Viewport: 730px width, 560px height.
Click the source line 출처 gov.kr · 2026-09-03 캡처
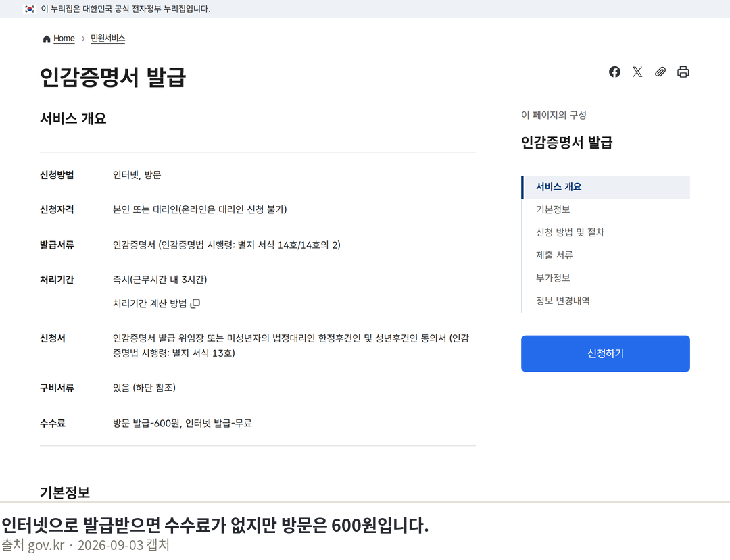click(85, 545)
